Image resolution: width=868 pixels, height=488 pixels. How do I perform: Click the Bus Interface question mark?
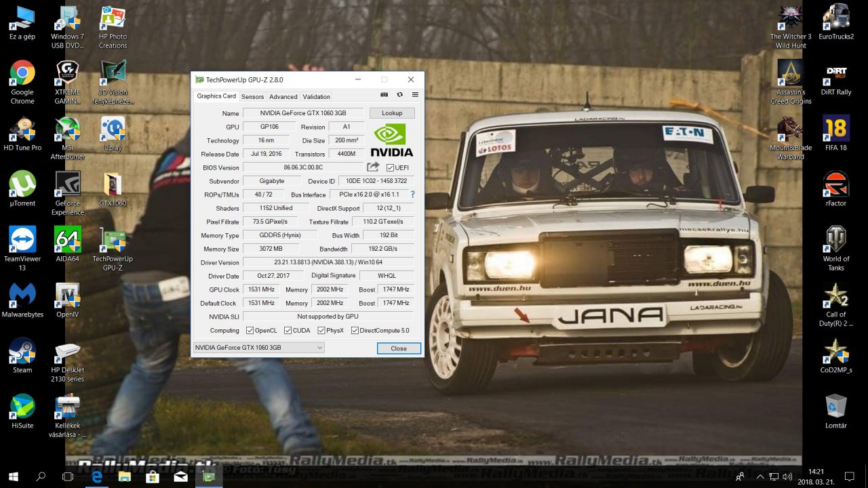[412, 195]
